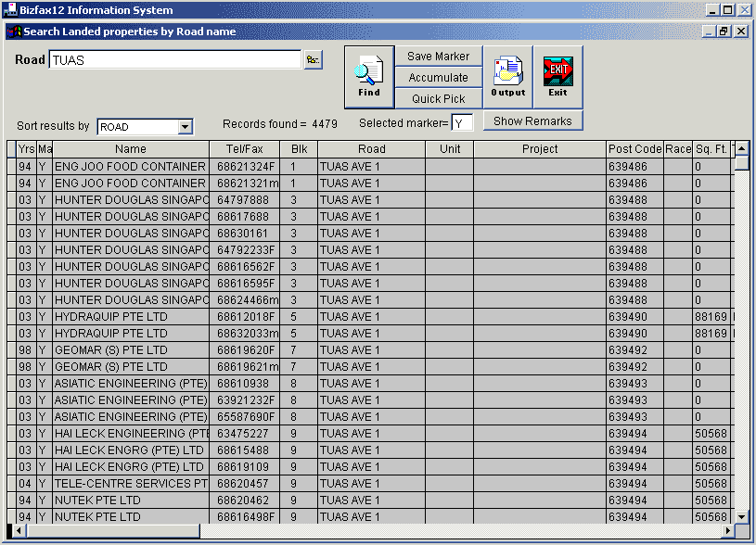Click the tel cell 68624466m

tap(245, 300)
